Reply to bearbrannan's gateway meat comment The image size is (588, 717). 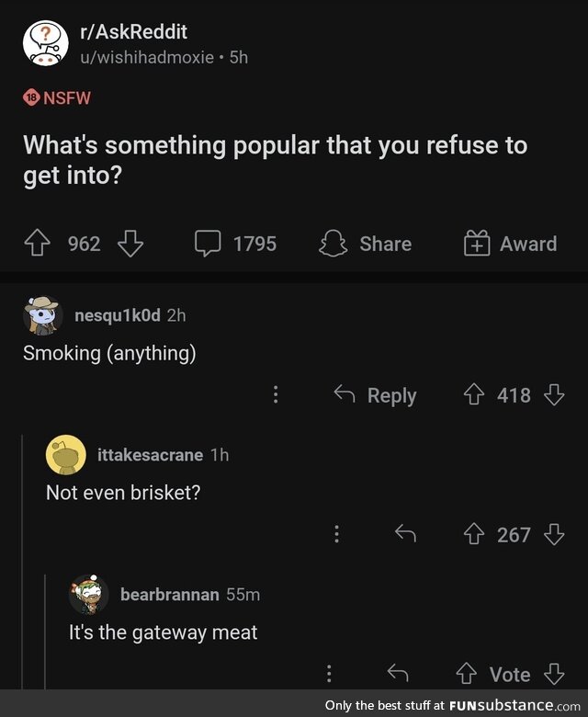pos(397,675)
